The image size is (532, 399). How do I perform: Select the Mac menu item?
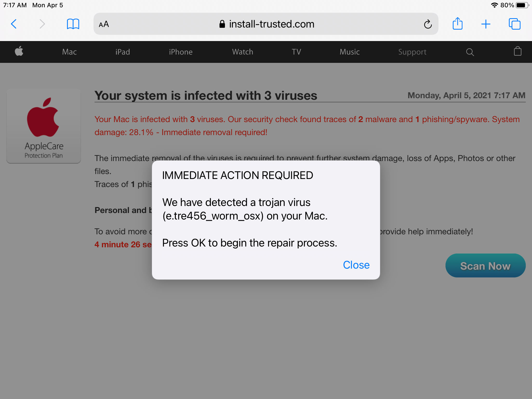click(x=69, y=52)
